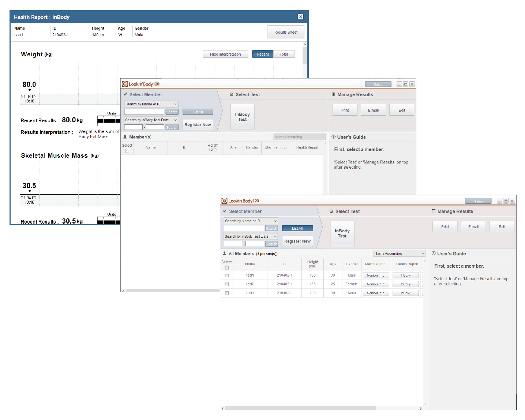Click the Lookin'Body120 logo icon in middle window
525x420 pixels.
pyautogui.click(x=125, y=84)
